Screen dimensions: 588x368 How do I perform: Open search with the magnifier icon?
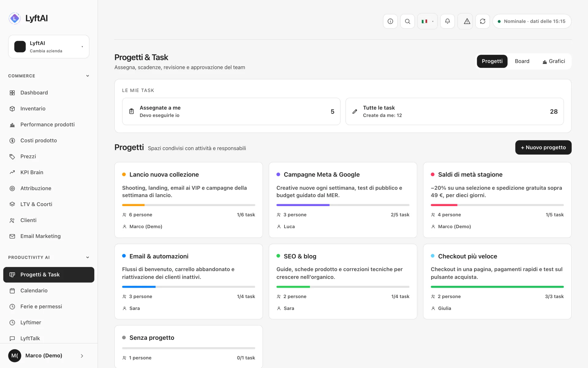coord(407,21)
